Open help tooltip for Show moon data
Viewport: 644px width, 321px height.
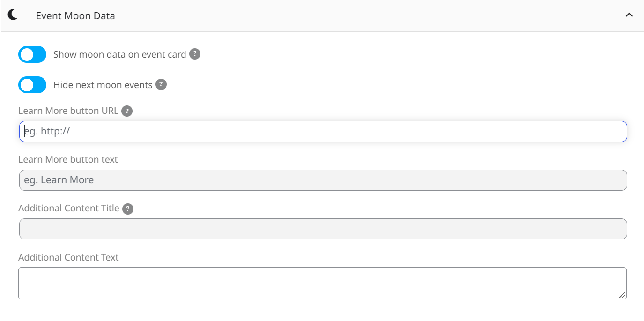coord(195,54)
